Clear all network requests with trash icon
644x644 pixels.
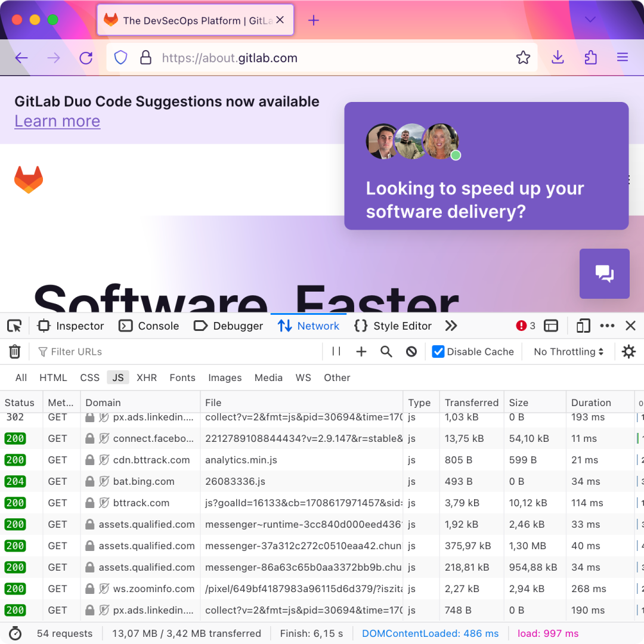pyautogui.click(x=14, y=351)
